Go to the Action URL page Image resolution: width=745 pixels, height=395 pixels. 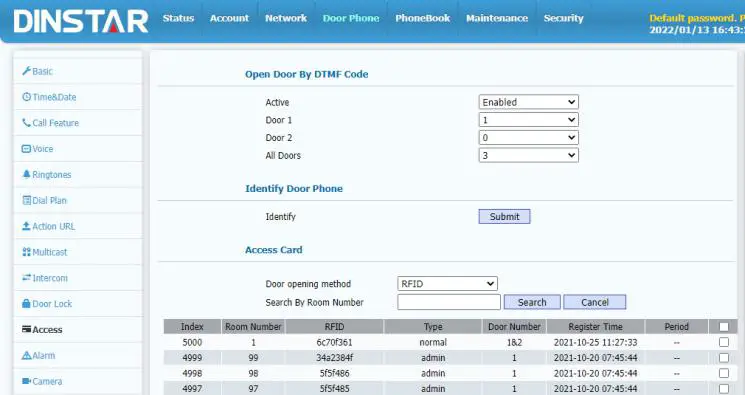pos(54,226)
